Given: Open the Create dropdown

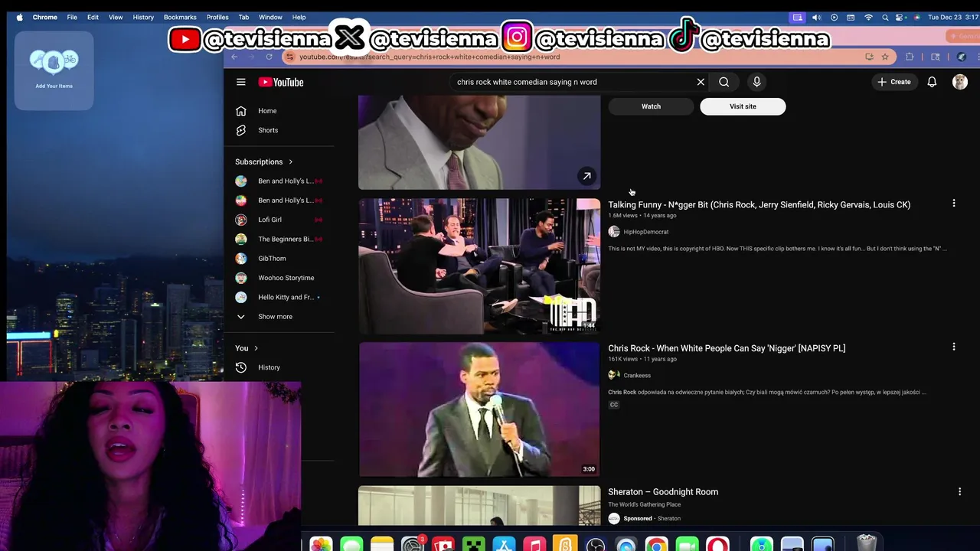Looking at the screenshot, I should (x=894, y=82).
